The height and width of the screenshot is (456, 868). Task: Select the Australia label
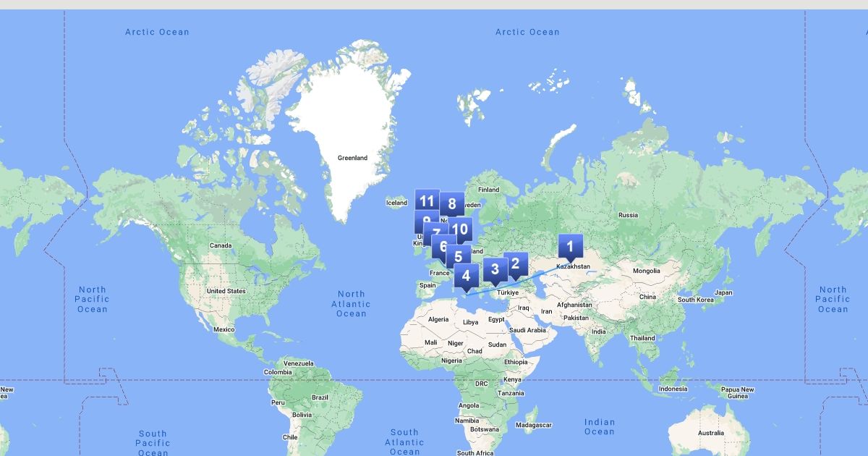(x=710, y=434)
